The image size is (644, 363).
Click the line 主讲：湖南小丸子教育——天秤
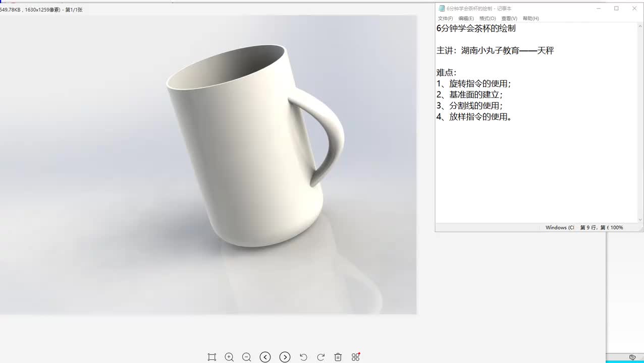pos(495,50)
